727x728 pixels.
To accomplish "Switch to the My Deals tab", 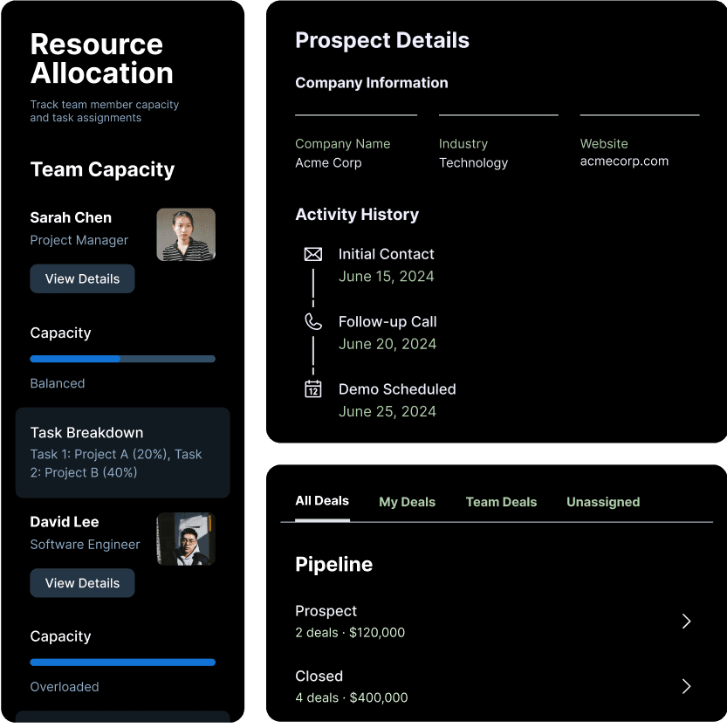I will pyautogui.click(x=407, y=502).
